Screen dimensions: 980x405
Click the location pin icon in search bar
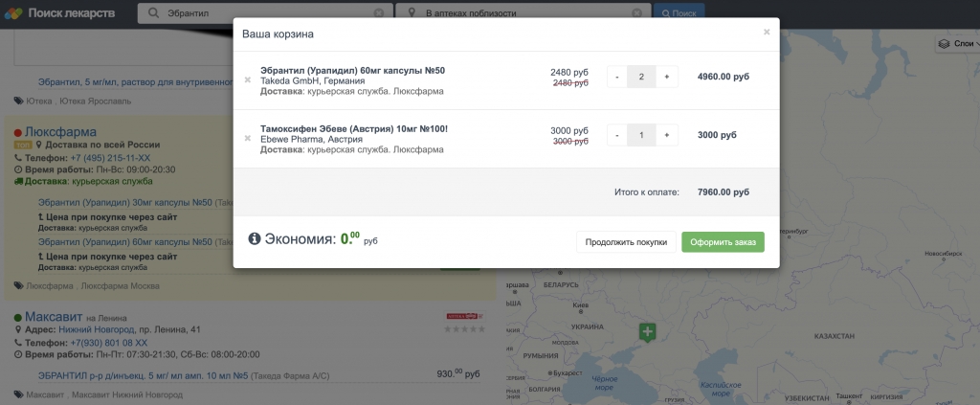(x=412, y=12)
